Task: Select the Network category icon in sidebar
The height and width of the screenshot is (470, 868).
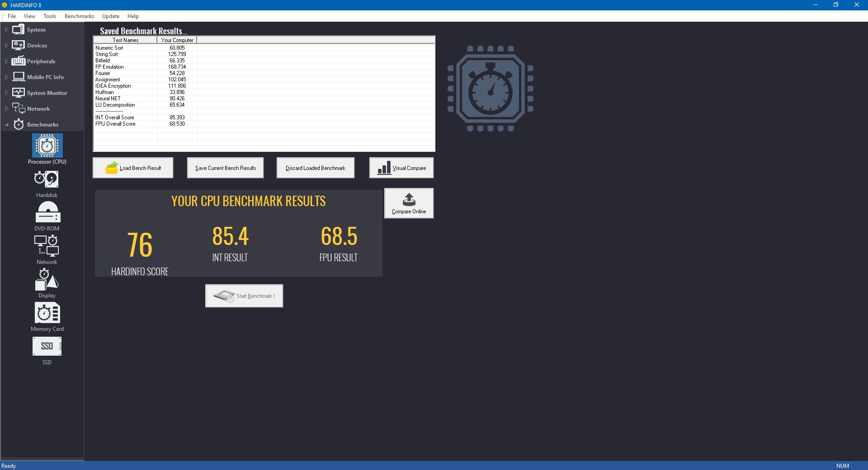Action: pyautogui.click(x=18, y=108)
